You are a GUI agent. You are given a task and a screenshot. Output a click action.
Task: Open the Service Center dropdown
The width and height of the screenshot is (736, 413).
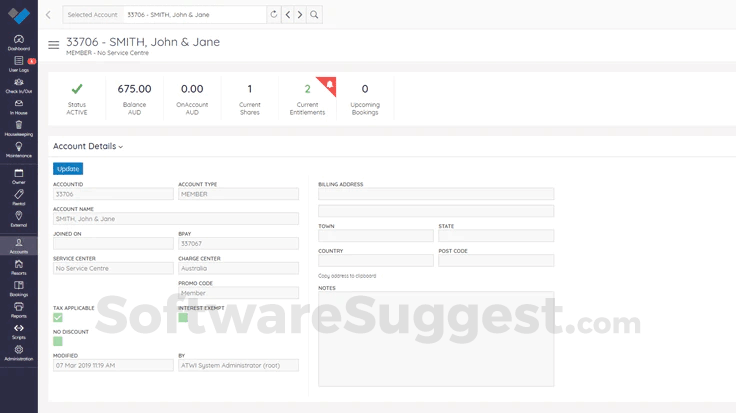tap(113, 268)
